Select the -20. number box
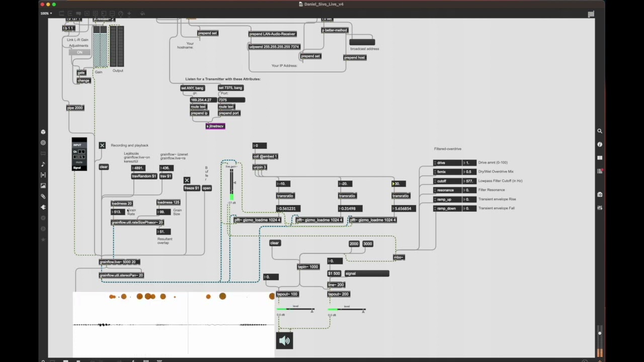Image resolution: width=644 pixels, height=362 pixels. 345,184
